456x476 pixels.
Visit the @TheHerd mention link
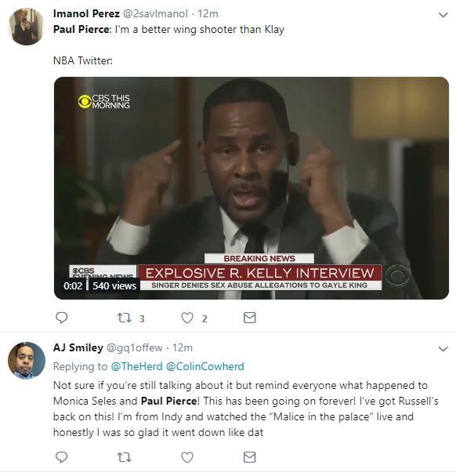pos(137,366)
